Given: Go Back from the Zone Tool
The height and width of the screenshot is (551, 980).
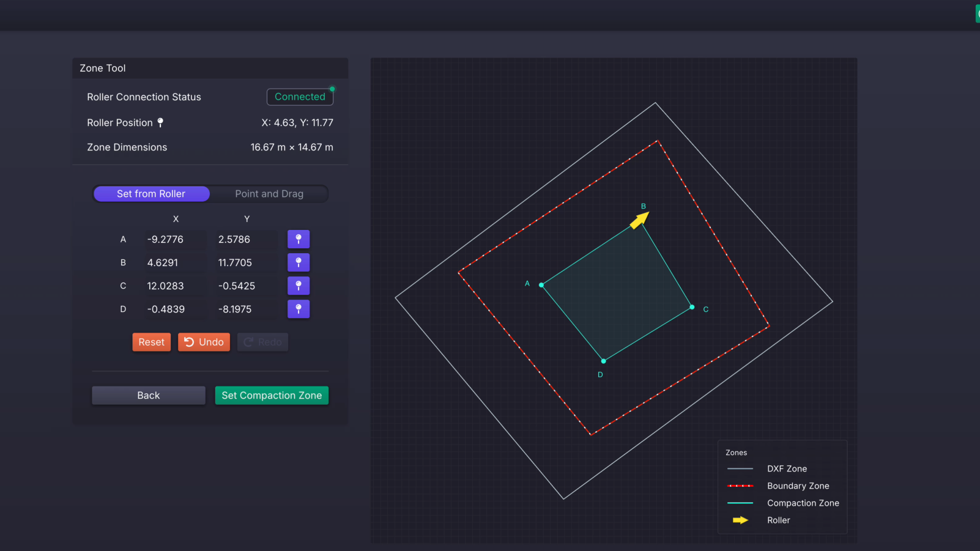Looking at the screenshot, I should point(149,396).
